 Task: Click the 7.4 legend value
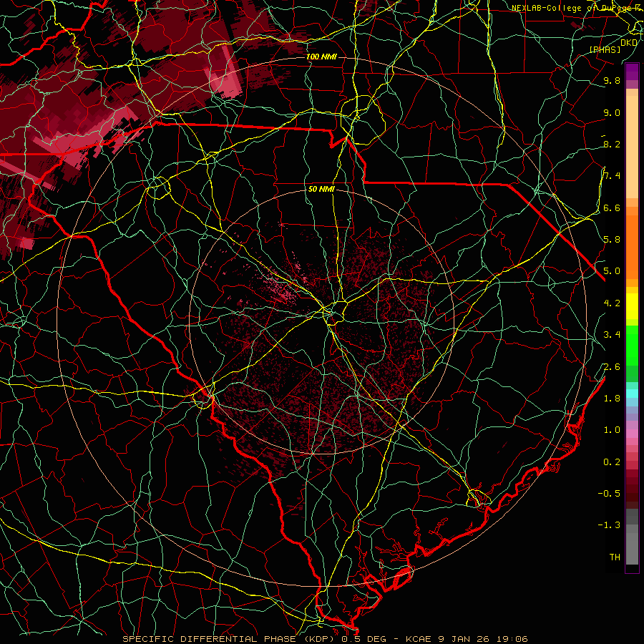tap(612, 176)
